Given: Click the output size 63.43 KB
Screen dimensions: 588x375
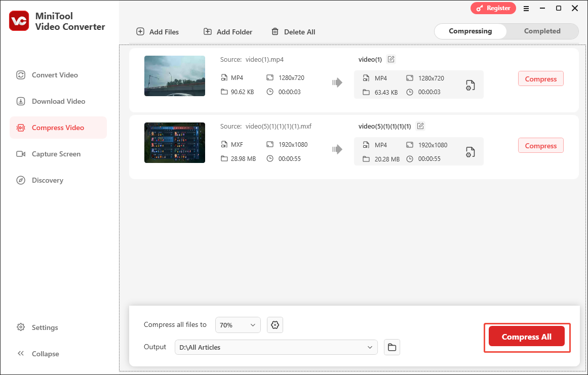Looking at the screenshot, I should point(386,92).
